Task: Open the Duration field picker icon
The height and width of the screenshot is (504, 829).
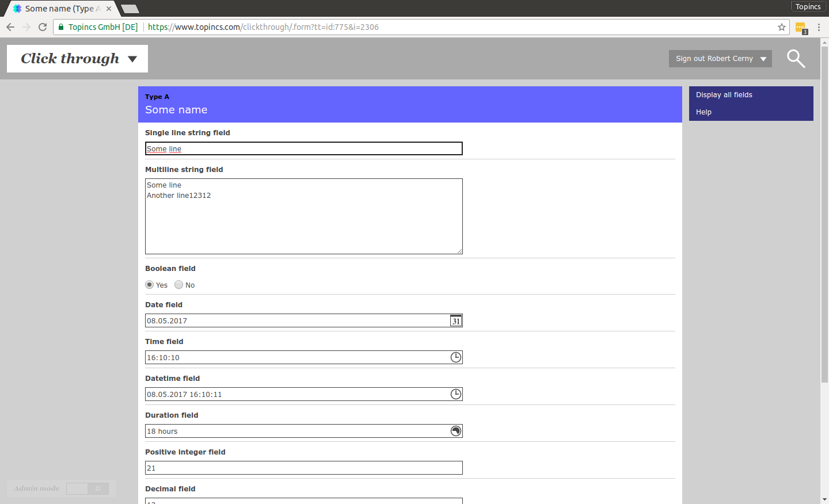Action: [x=456, y=431]
